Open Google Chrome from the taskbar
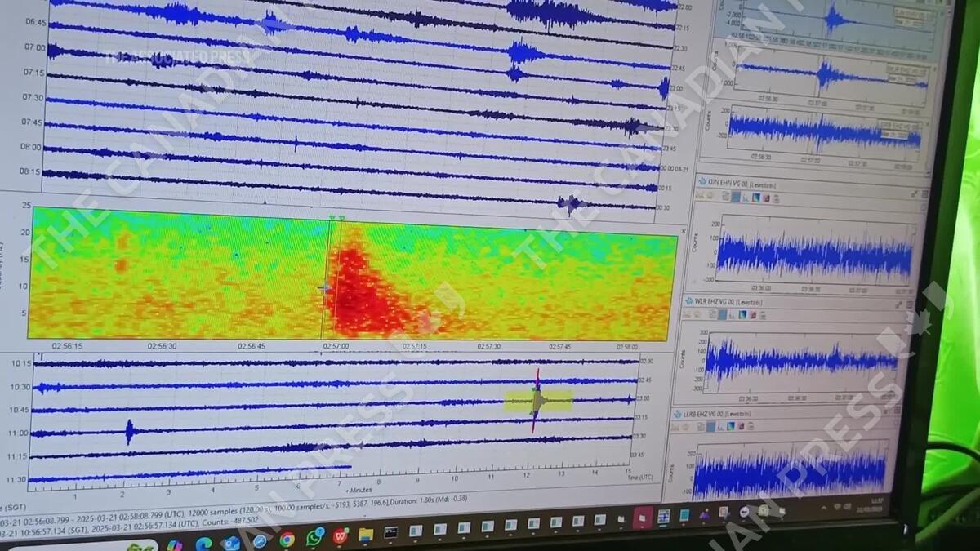Image resolution: width=980 pixels, height=551 pixels. point(287,539)
